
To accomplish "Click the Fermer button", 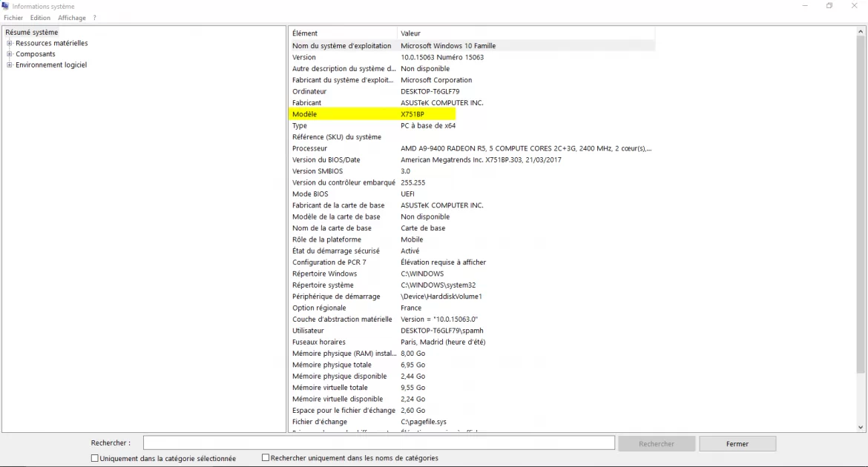I will (x=737, y=443).
